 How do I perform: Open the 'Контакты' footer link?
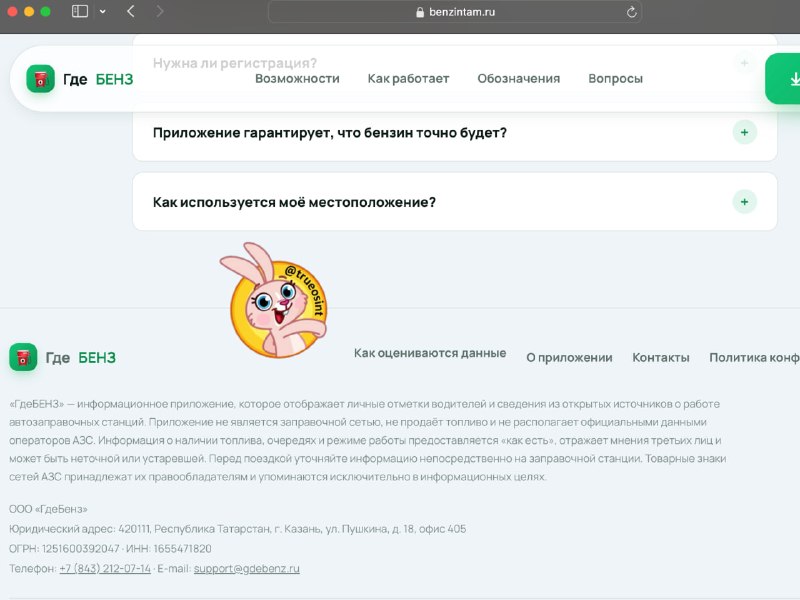[x=661, y=358]
